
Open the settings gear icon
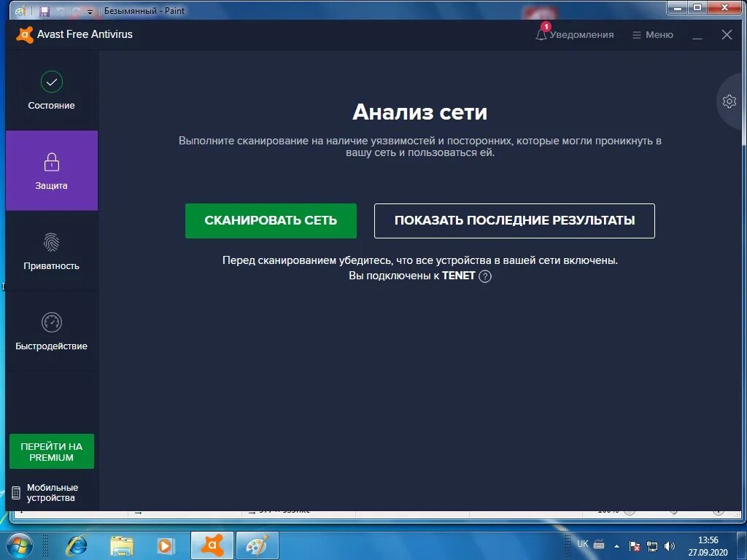pos(729,101)
